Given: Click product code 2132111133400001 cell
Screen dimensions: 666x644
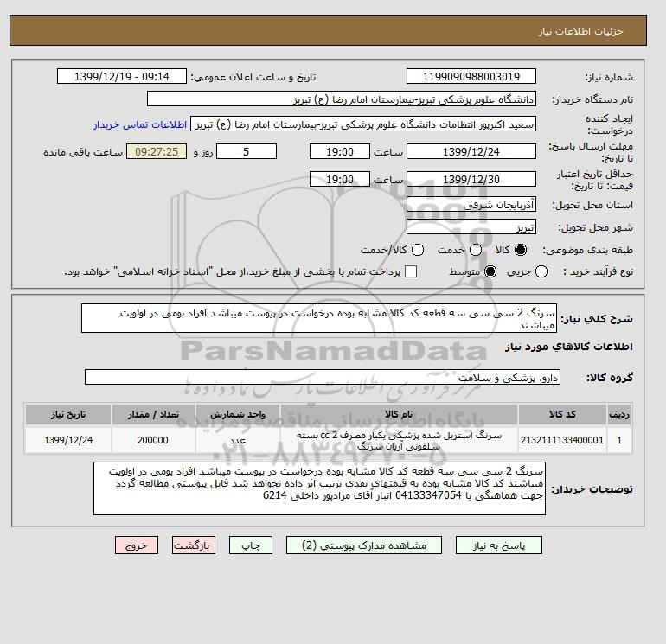Looking at the screenshot, I should 562,440.
